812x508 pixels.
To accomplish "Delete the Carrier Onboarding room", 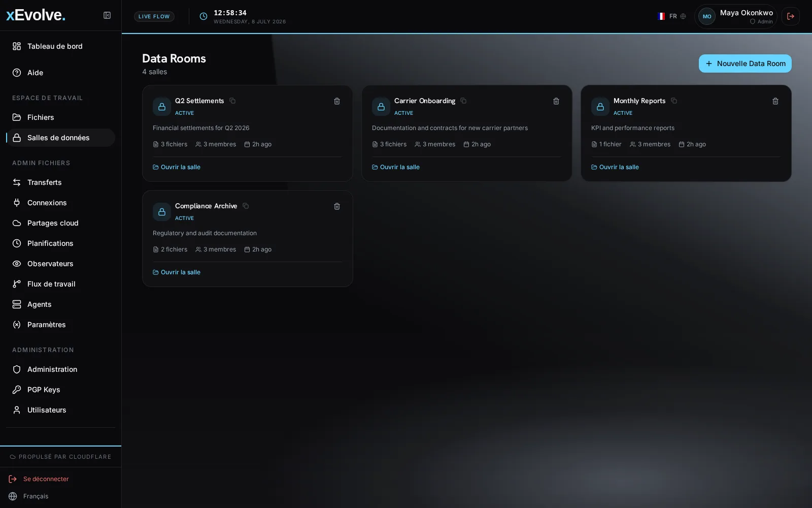I will pyautogui.click(x=556, y=101).
